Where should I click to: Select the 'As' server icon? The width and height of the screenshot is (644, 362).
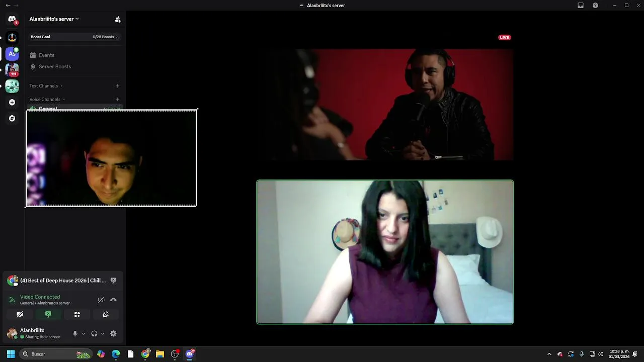(12, 54)
